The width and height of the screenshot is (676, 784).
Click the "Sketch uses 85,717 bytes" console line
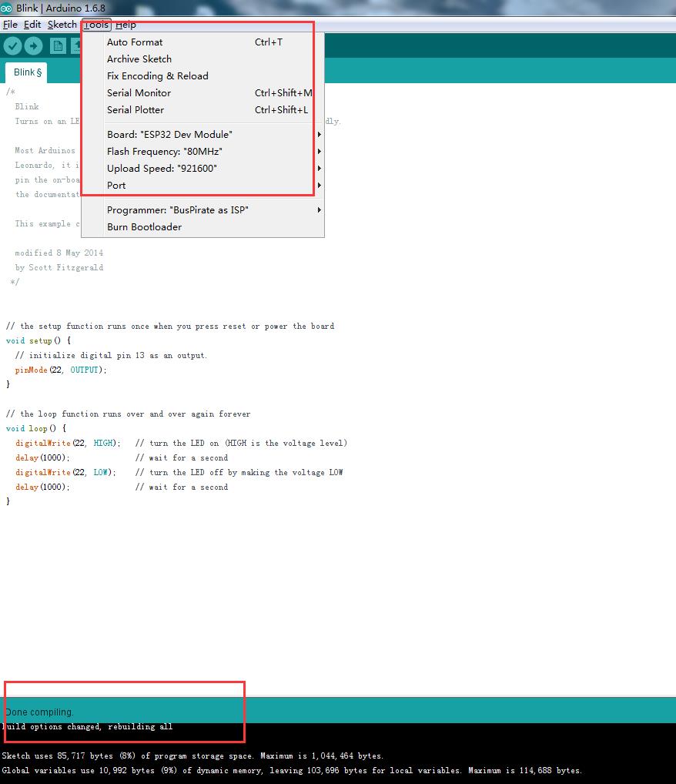[x=192, y=756]
